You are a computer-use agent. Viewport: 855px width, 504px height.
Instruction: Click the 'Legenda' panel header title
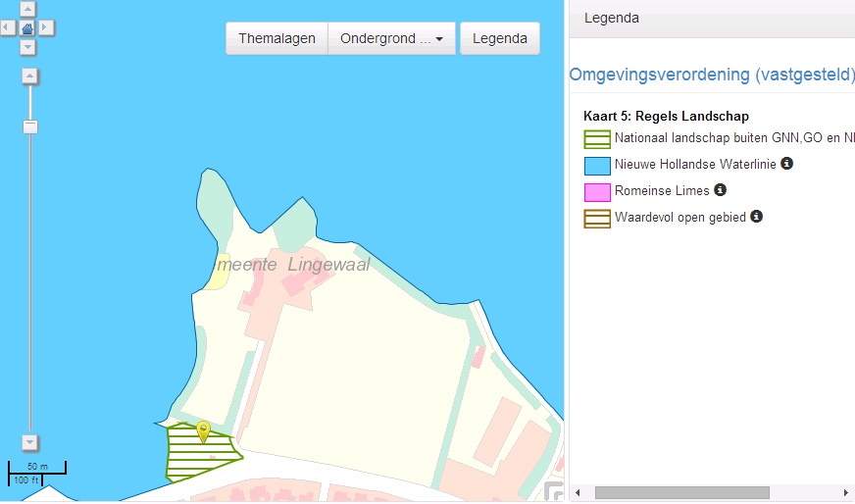point(611,18)
